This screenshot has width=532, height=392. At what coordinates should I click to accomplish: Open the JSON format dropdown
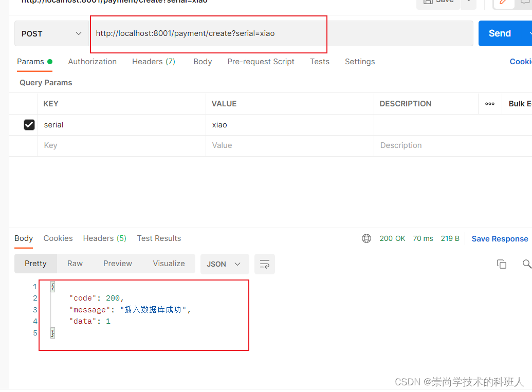(225, 264)
